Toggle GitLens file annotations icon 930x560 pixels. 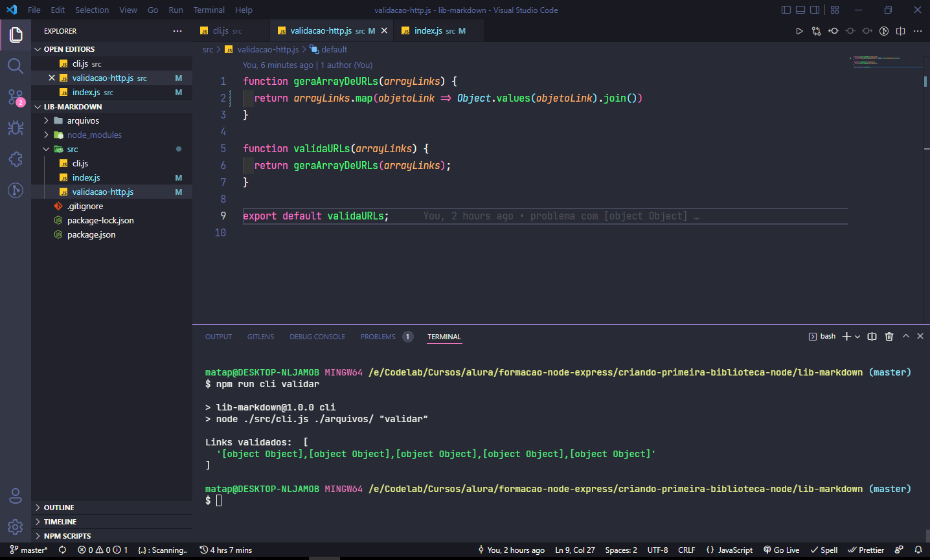point(884,31)
